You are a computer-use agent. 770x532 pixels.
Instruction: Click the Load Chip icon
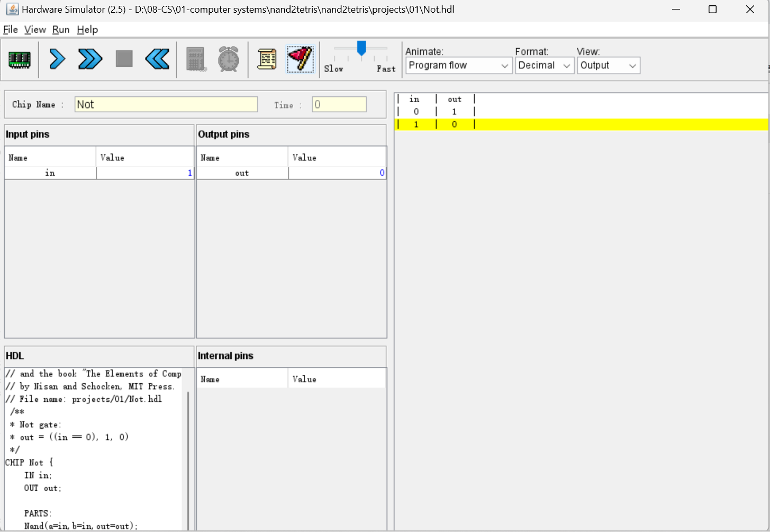20,59
